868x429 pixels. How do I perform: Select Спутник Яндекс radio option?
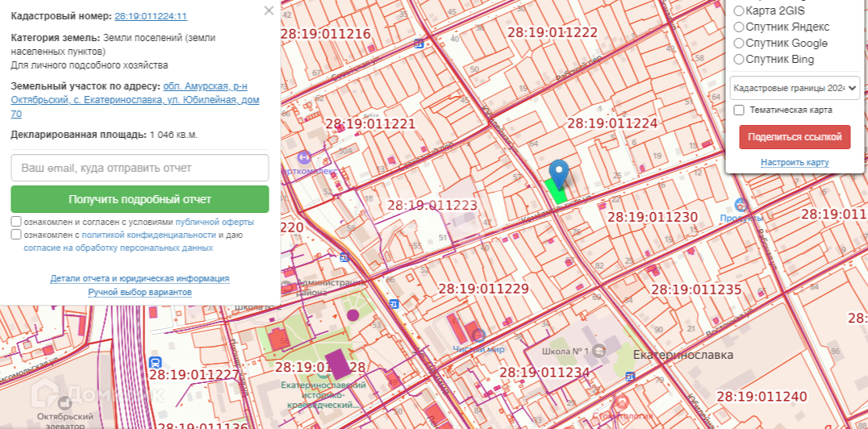738,27
